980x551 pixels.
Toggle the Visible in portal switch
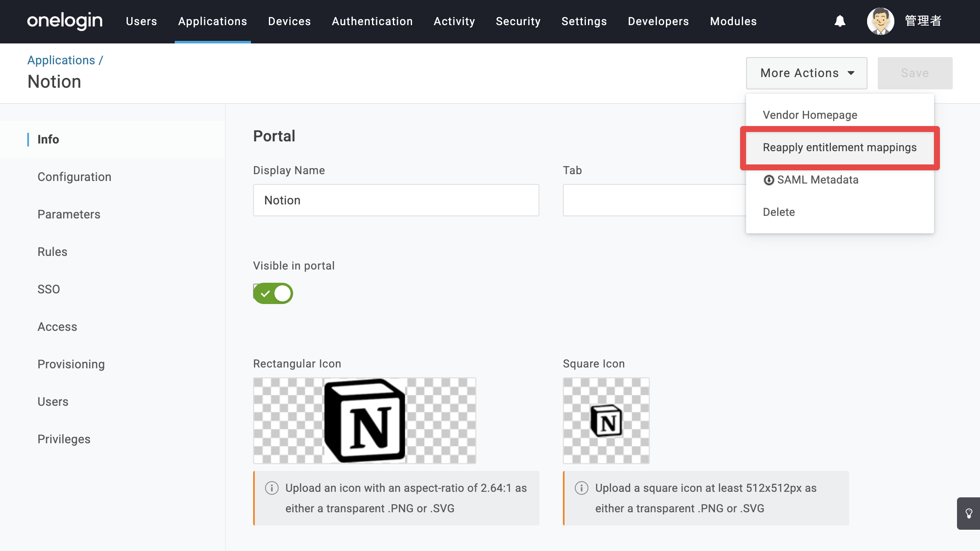(x=273, y=293)
